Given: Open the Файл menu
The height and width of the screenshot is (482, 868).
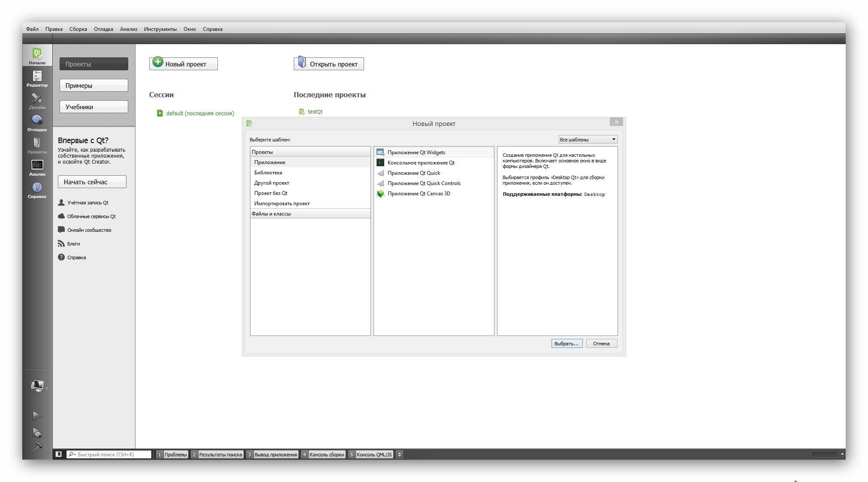Looking at the screenshot, I should click(32, 29).
